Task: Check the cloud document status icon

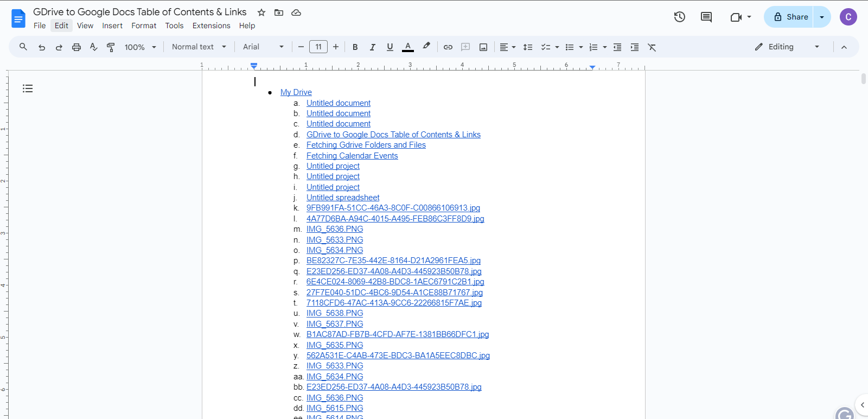Action: point(296,12)
